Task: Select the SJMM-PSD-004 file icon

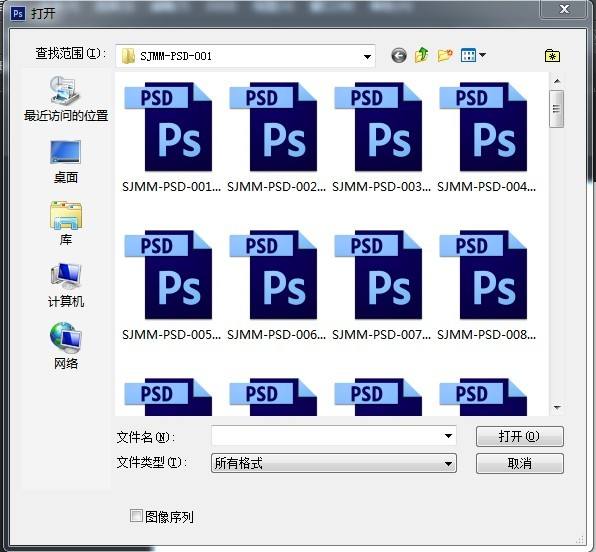Action: point(483,127)
